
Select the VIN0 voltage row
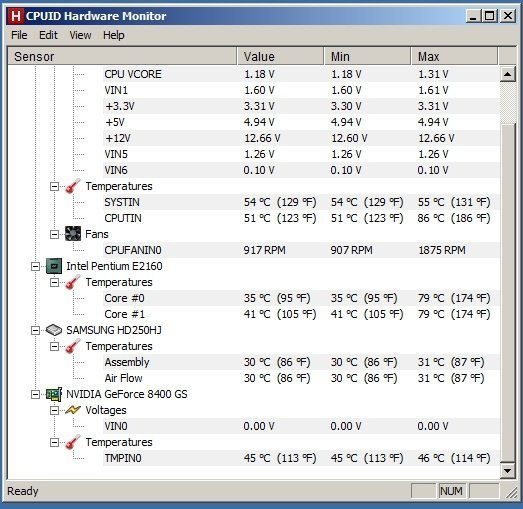[301, 426]
